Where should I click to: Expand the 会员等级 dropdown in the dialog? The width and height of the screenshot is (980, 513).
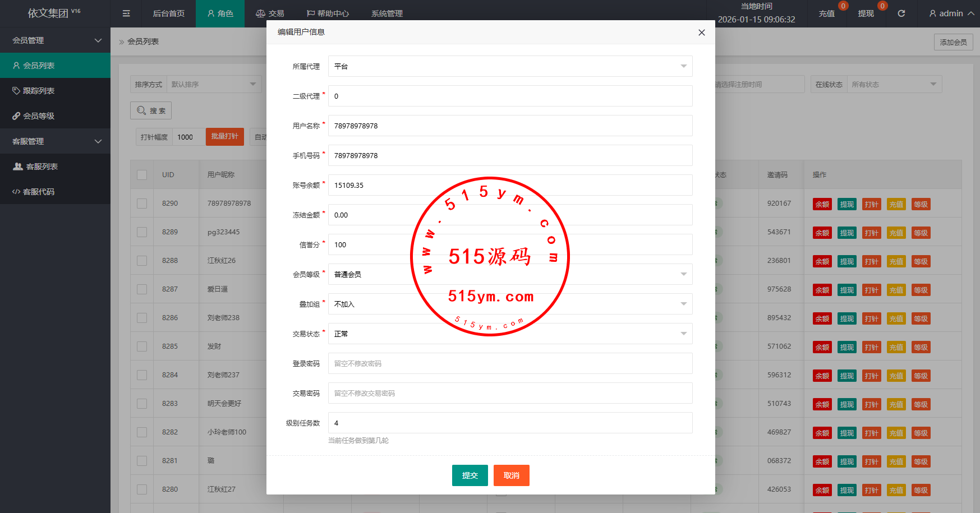509,274
